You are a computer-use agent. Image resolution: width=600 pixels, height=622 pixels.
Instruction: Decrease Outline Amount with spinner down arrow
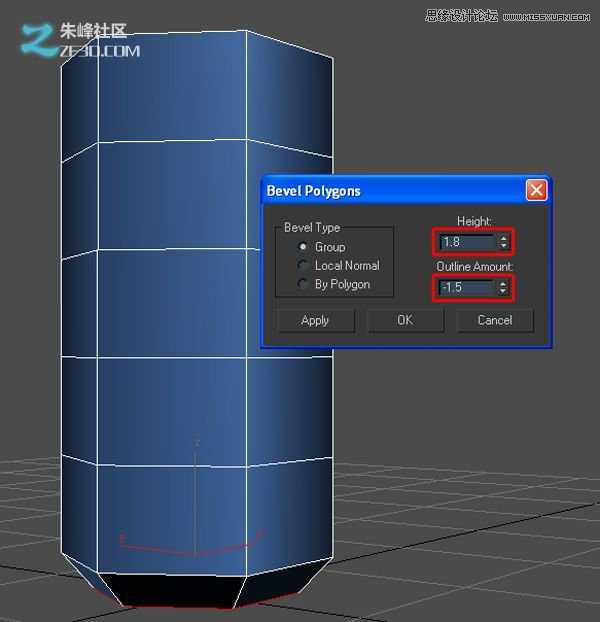click(x=503, y=291)
